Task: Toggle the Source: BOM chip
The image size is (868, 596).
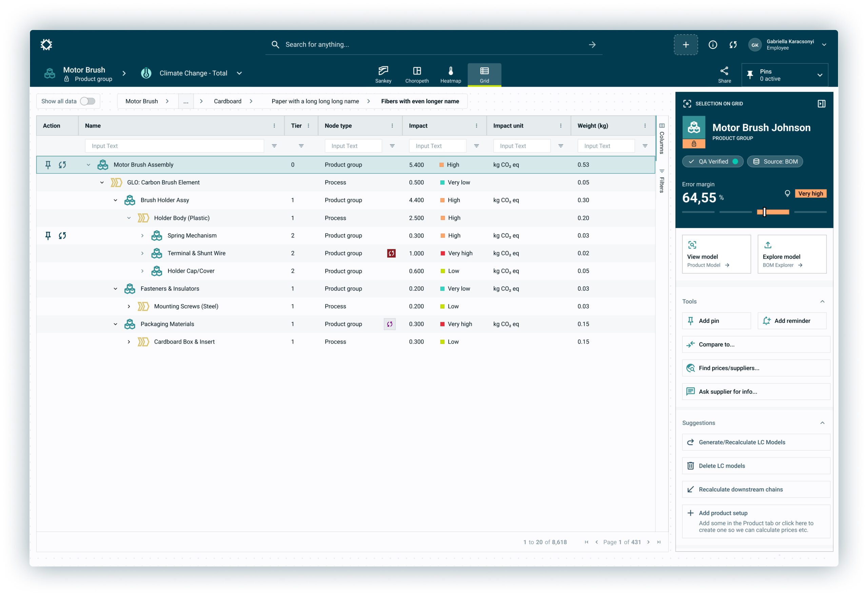Action: (x=775, y=161)
